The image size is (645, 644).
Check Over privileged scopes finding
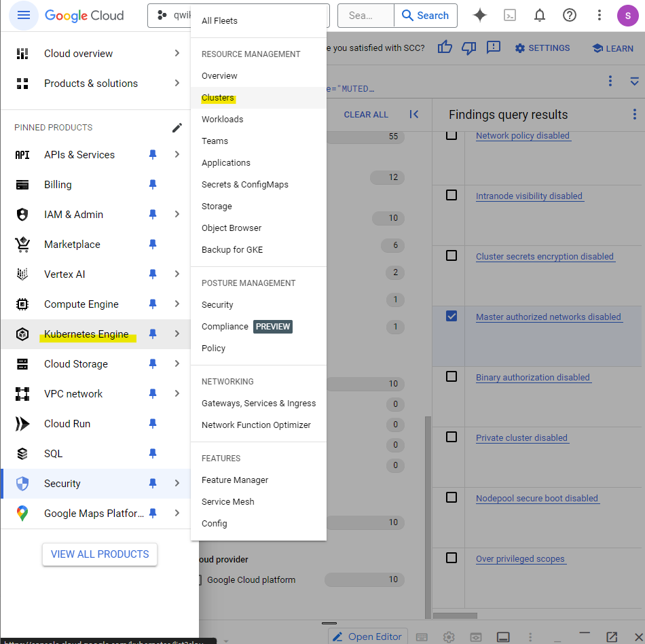[451, 558]
